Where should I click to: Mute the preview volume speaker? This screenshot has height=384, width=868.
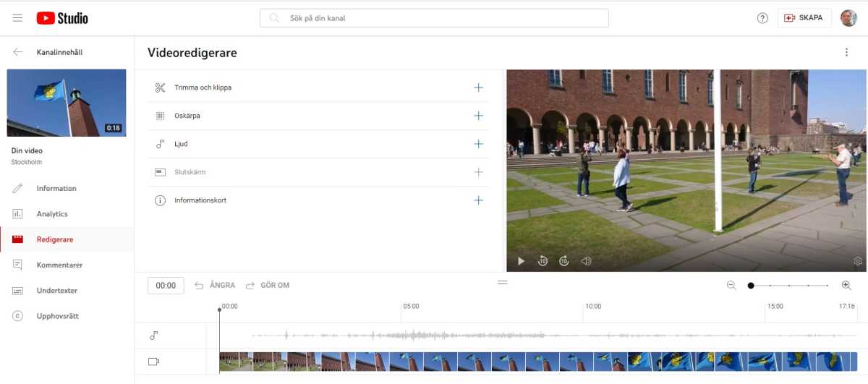click(x=586, y=261)
